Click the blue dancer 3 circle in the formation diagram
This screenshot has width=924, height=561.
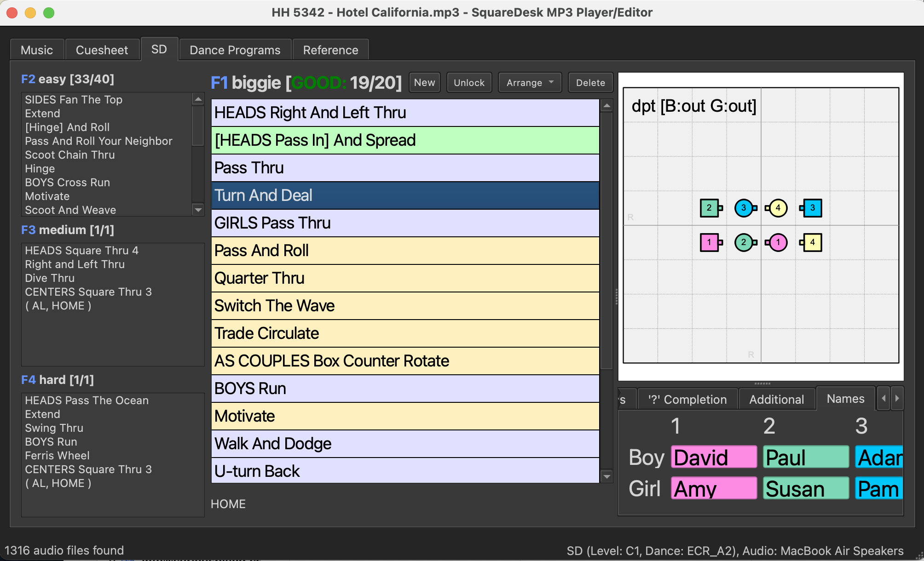[744, 208]
